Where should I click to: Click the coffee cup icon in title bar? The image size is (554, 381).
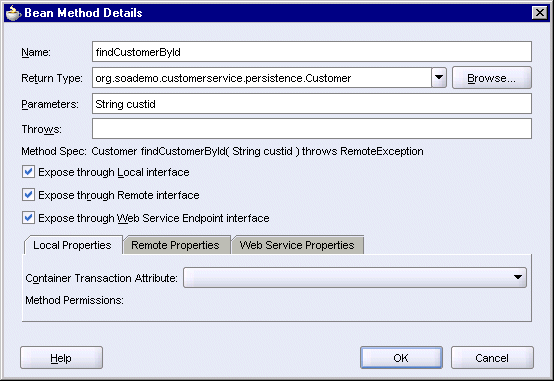[x=13, y=13]
